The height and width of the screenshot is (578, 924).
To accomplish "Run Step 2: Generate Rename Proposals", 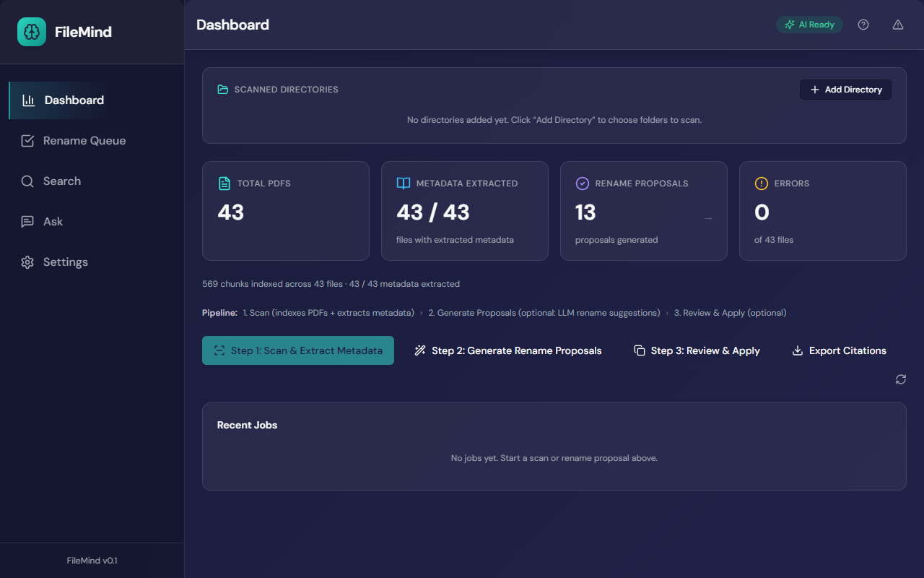I will tap(507, 350).
